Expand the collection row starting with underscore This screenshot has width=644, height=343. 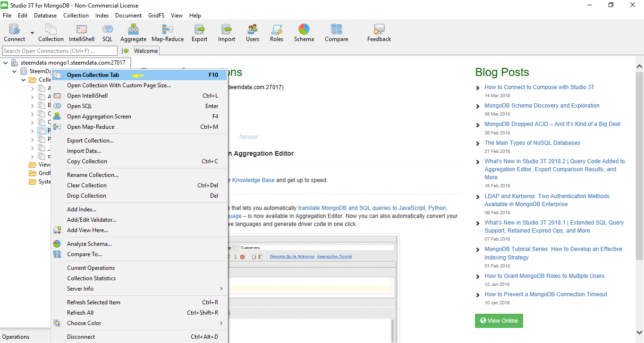pyautogui.click(x=33, y=148)
